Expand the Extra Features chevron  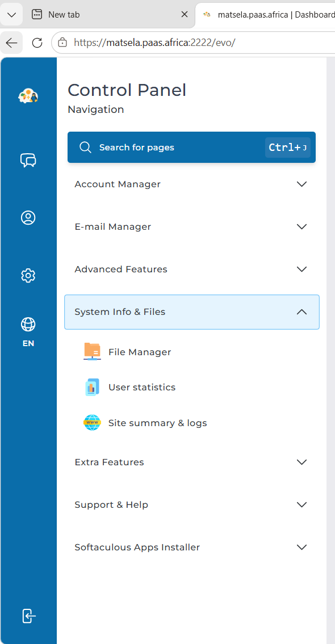click(301, 462)
